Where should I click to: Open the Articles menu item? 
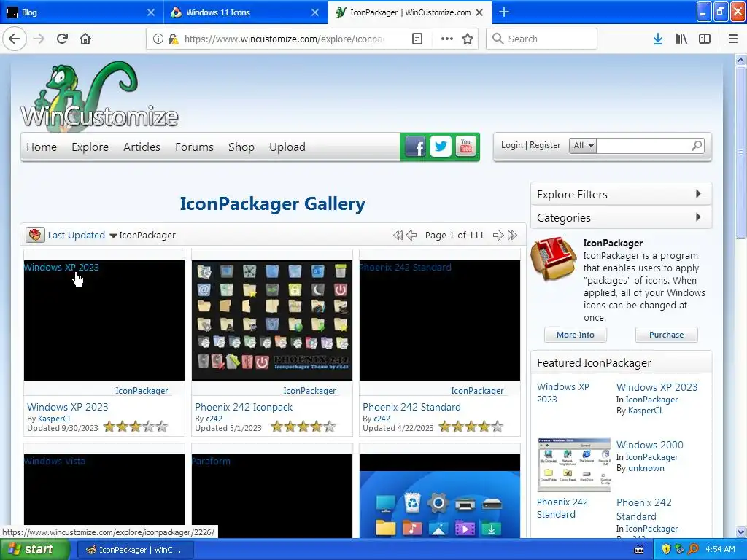142,147
